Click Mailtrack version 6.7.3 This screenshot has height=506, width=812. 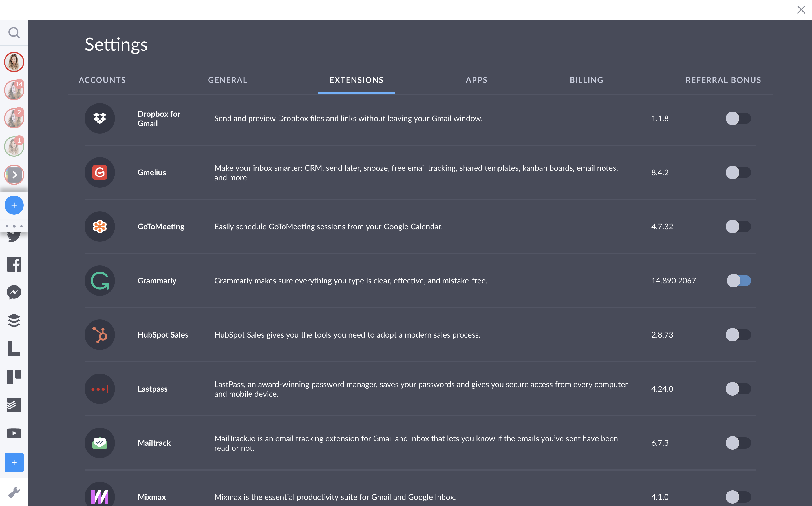(660, 443)
